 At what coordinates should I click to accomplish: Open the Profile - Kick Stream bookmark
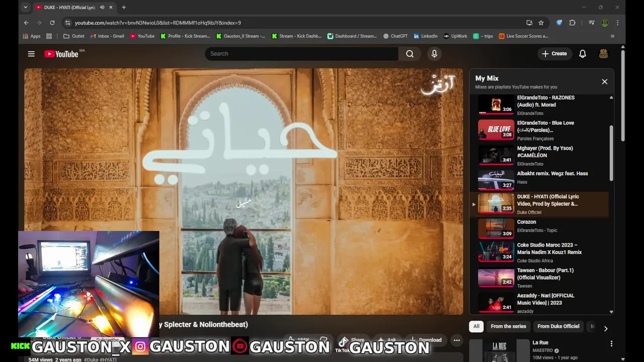click(185, 36)
